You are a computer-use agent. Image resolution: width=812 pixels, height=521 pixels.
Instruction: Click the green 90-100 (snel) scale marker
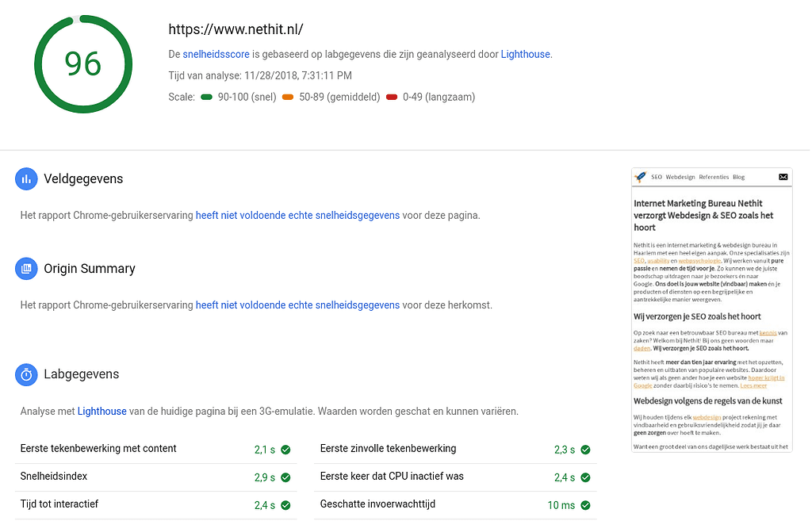click(207, 97)
